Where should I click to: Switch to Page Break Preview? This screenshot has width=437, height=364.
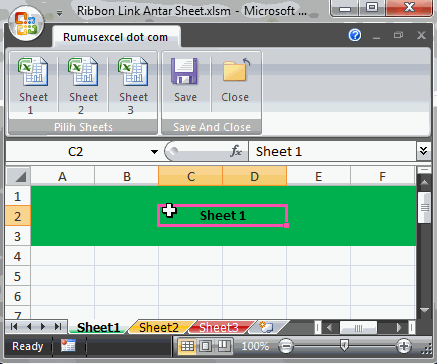pyautogui.click(x=223, y=346)
